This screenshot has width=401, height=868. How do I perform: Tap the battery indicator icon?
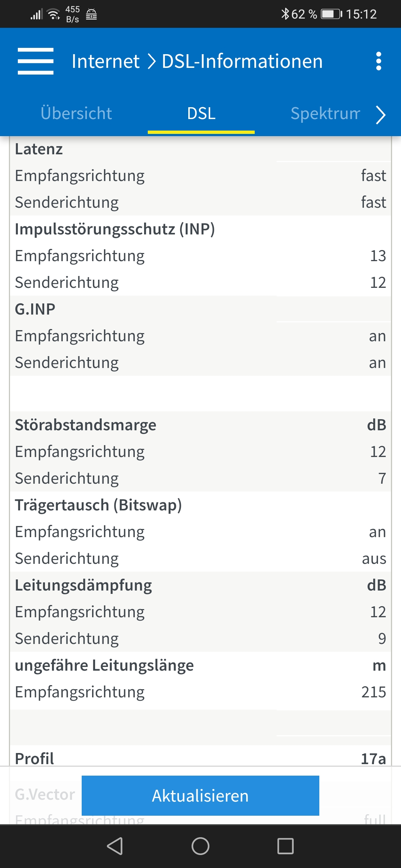click(332, 14)
